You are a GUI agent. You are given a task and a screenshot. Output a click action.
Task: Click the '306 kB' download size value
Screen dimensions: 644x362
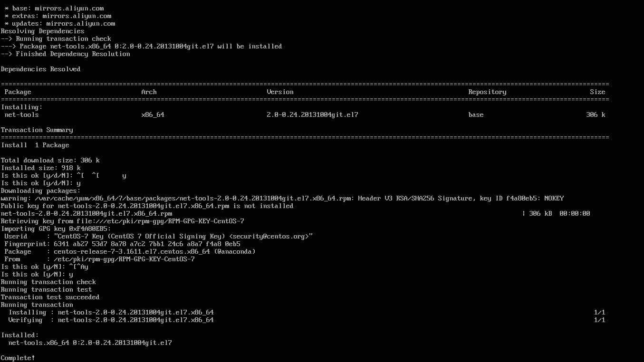coord(541,213)
